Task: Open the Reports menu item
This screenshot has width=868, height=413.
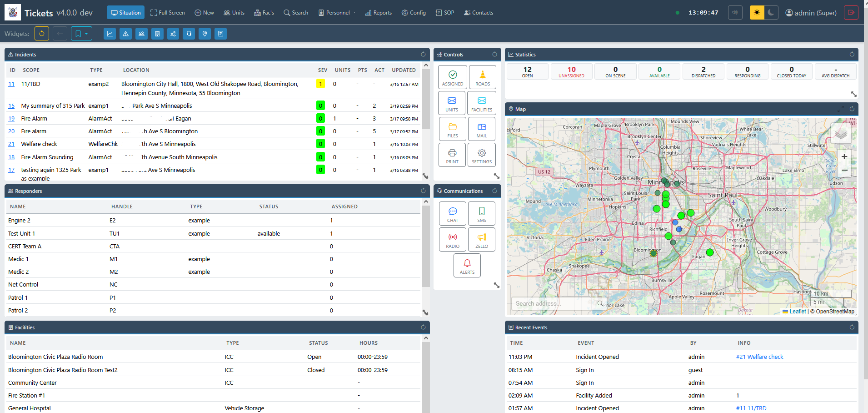Action: pos(378,13)
